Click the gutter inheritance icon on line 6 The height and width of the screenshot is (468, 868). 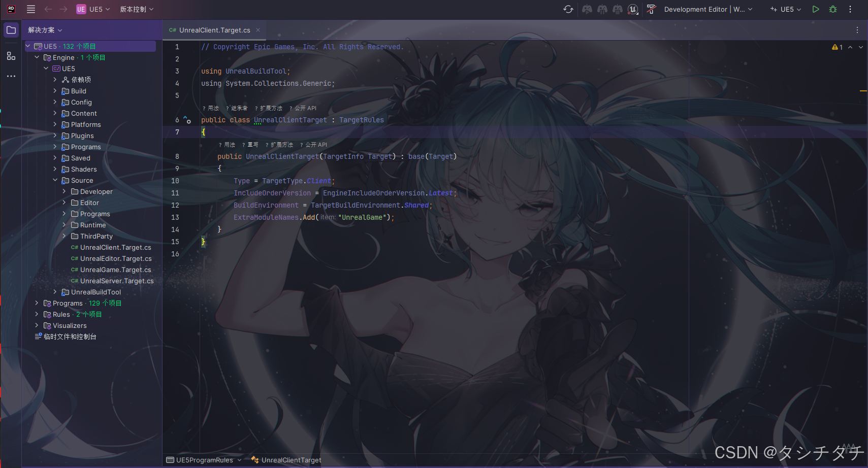click(x=187, y=120)
